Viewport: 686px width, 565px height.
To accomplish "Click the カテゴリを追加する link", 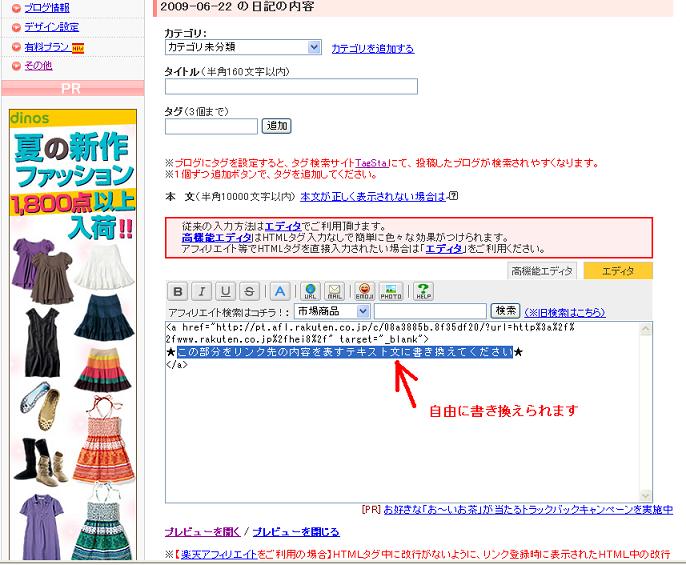I will [373, 49].
